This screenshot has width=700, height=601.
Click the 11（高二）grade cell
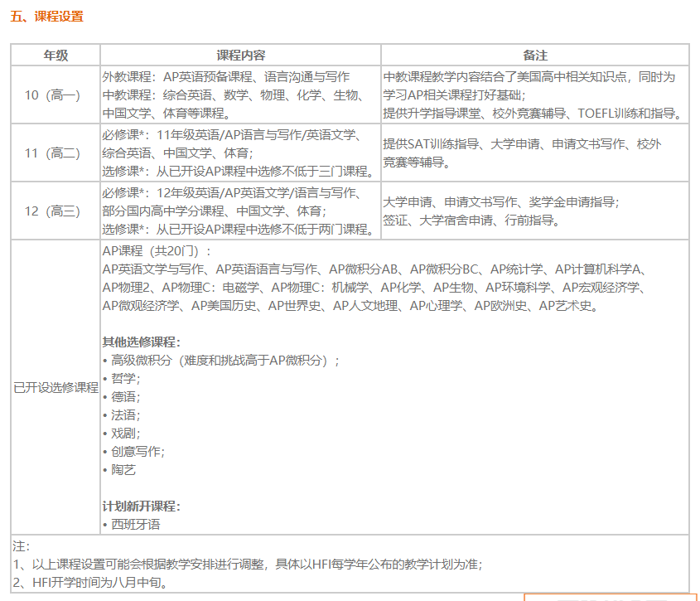click(52, 152)
